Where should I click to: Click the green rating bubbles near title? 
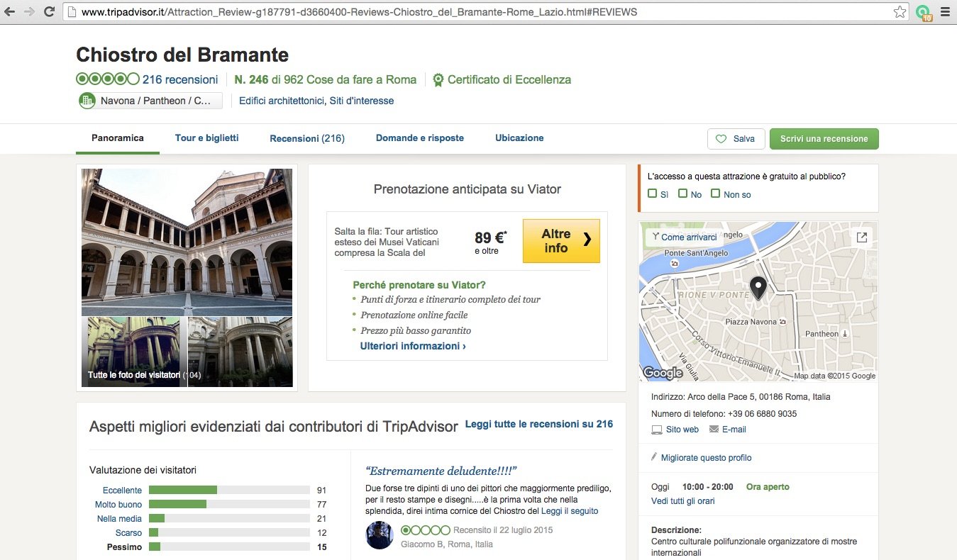(x=108, y=79)
